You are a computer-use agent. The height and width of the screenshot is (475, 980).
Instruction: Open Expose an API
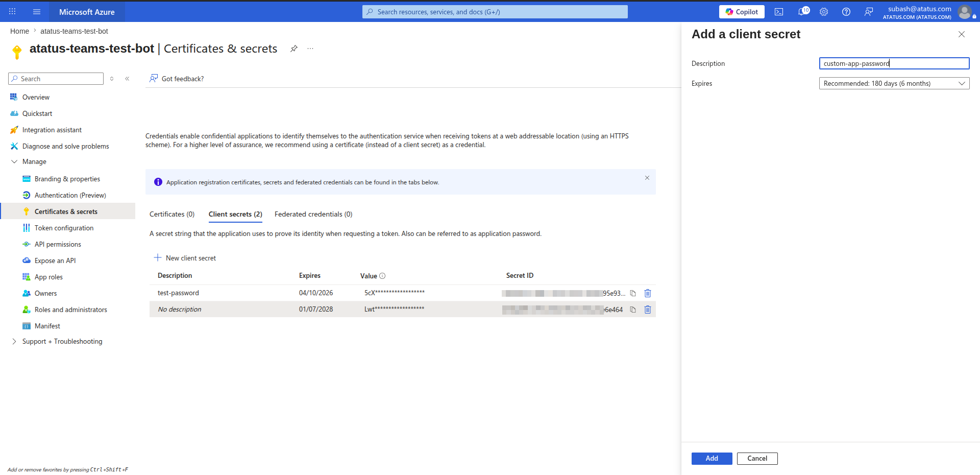pos(55,260)
